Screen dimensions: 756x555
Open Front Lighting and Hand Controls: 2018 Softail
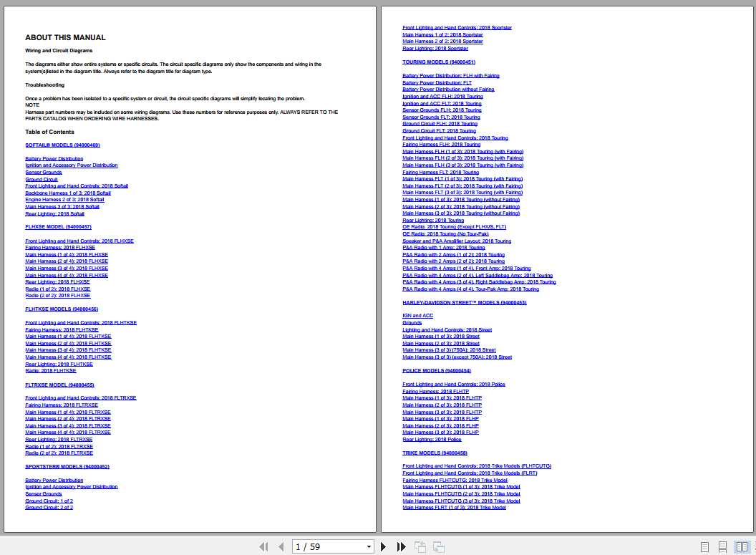77,186
